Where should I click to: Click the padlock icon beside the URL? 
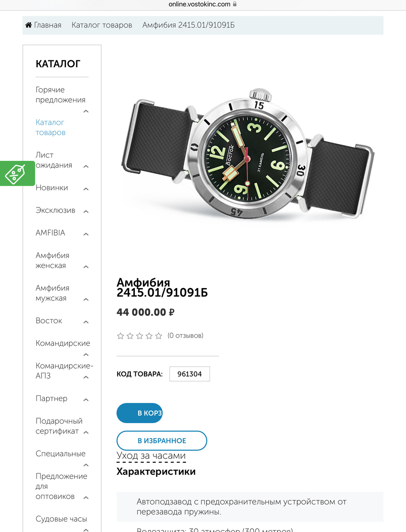[x=235, y=4]
